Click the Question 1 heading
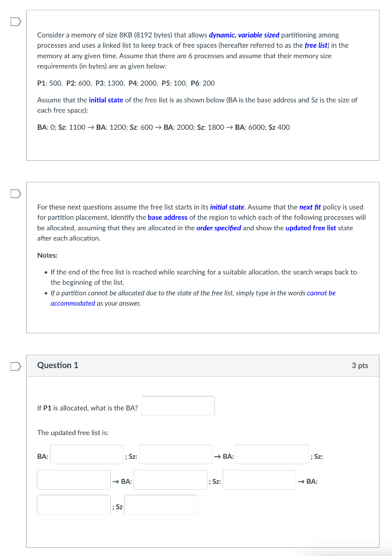392x556 pixels. point(58,365)
